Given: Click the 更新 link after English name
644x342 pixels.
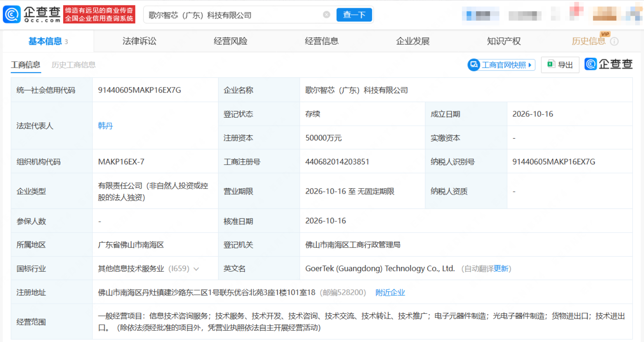Looking at the screenshot, I should [501, 269].
